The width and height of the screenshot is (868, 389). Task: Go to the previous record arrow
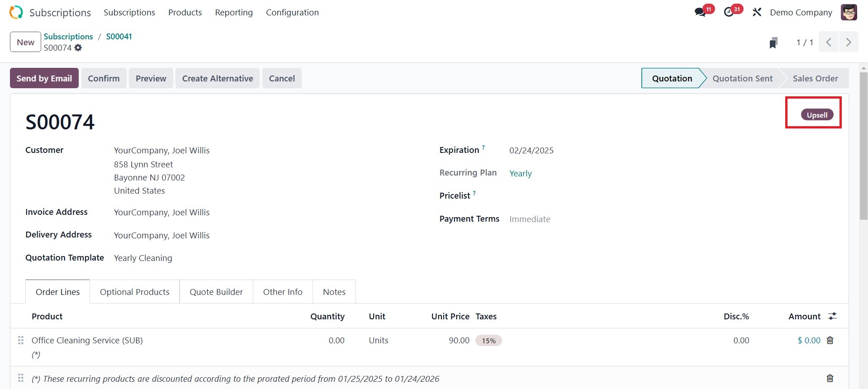point(829,42)
